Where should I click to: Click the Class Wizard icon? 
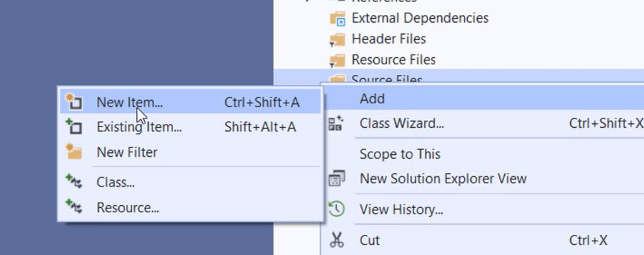pyautogui.click(x=336, y=123)
